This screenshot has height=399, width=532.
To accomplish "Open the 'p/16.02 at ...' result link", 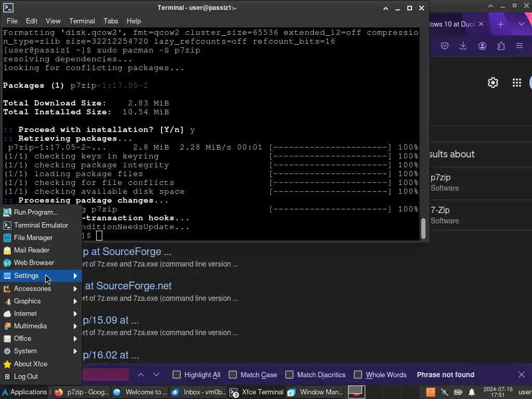I will click(x=111, y=355).
